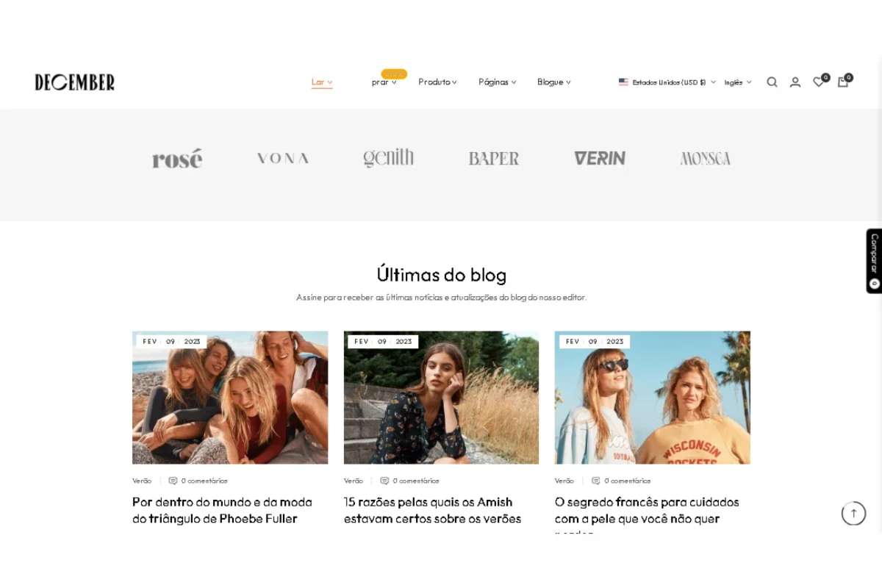Read '15 razões pelas quais os Amish' article

432,510
